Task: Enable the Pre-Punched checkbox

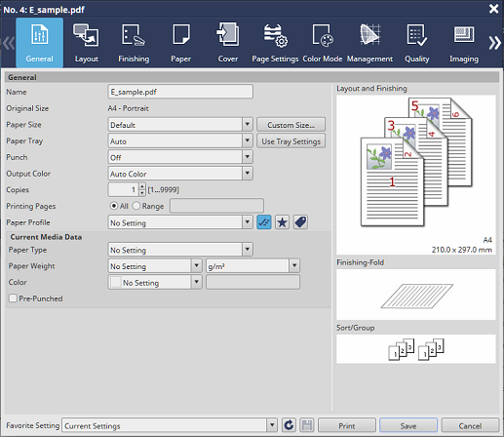Action: (13, 298)
